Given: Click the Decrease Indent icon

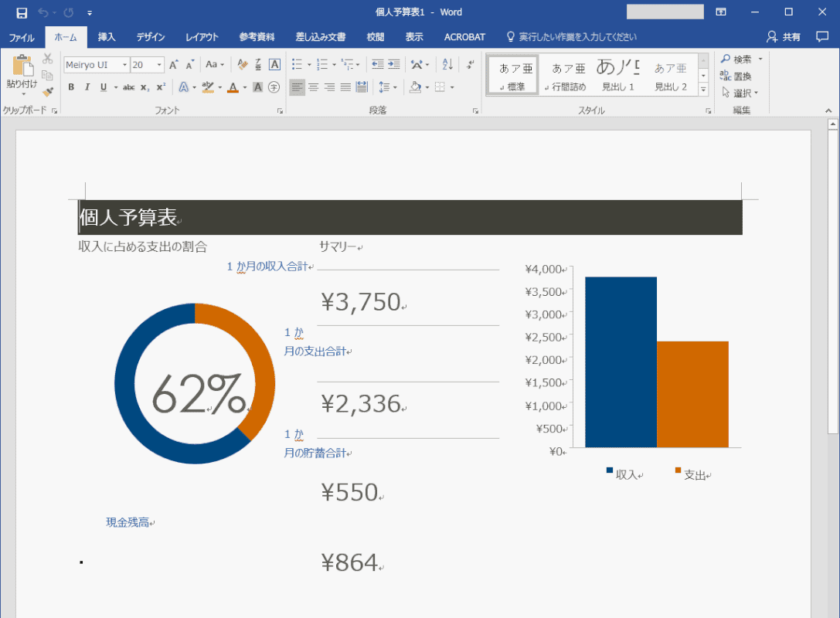Looking at the screenshot, I should (378, 65).
